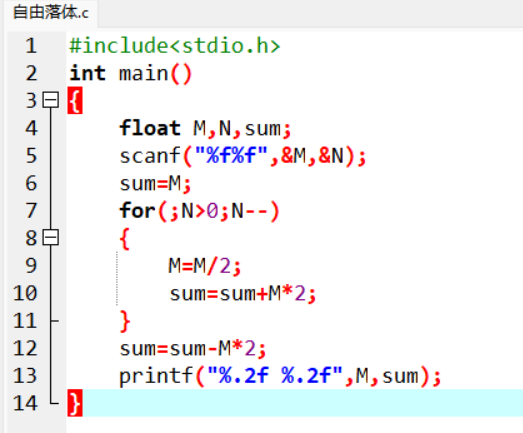The height and width of the screenshot is (433, 523).
Task: Switch to the 自由落体.c file tab
Action: (51, 13)
